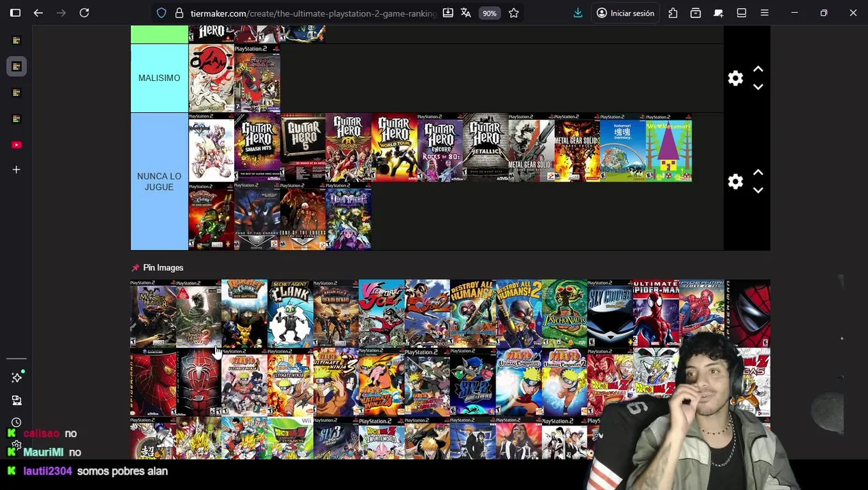The width and height of the screenshot is (868, 490).
Task: Move NUNCA LO JUGUE row down
Action: point(758,191)
